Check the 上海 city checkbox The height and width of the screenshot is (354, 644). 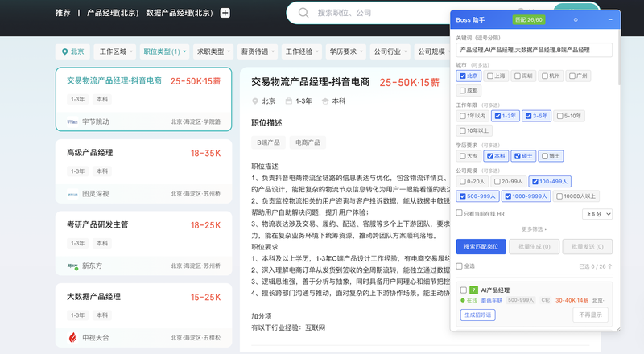point(490,76)
